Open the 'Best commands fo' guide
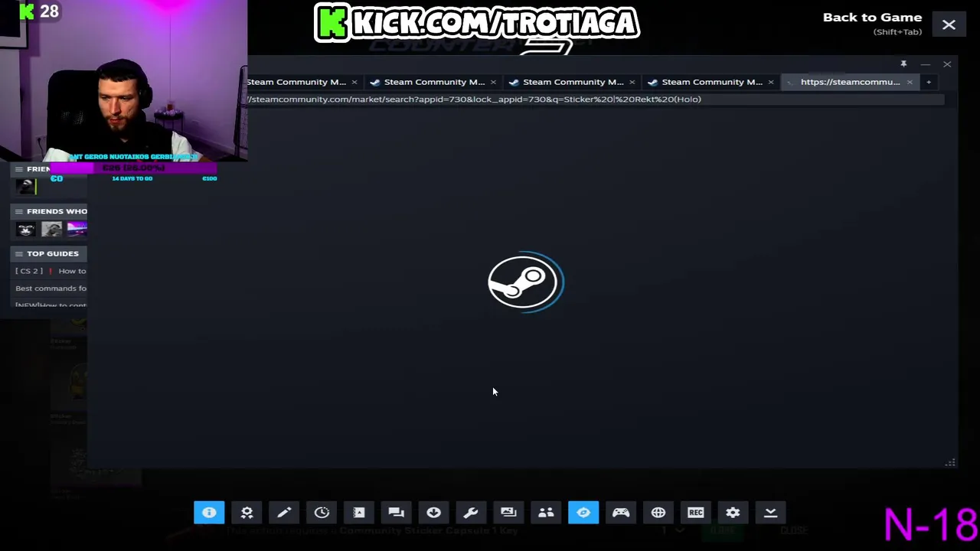980x551 pixels. [51, 289]
